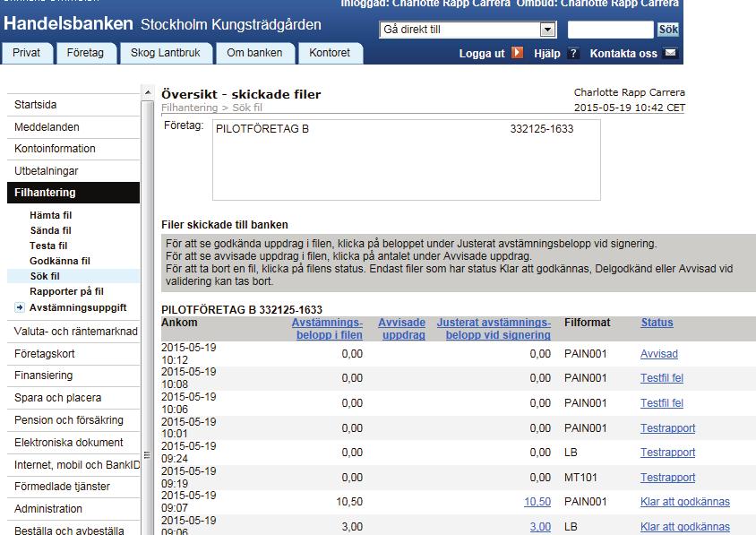Click the Sök search button
This screenshot has width=756, height=535.
point(667,30)
